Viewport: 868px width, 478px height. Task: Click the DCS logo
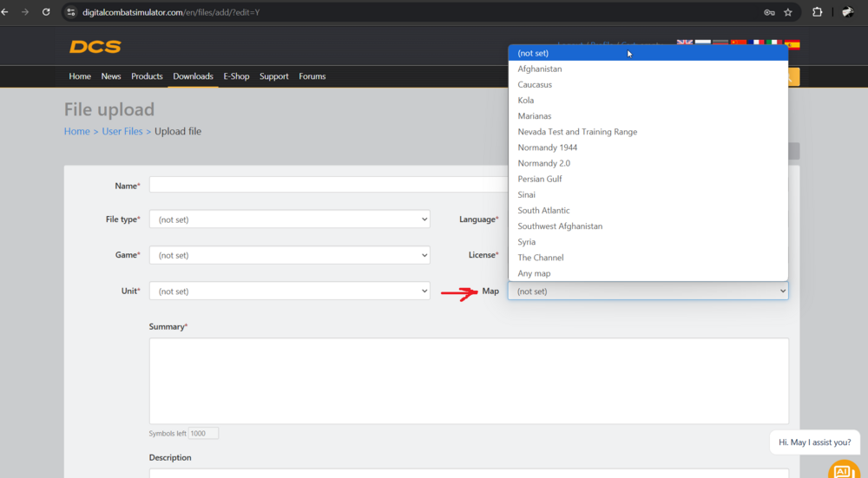coord(95,47)
